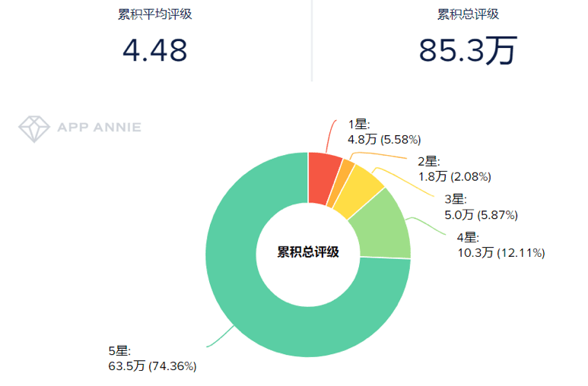Image resolution: width=588 pixels, height=386 pixels.
Task: Click the 5.0万 (5.87%) value
Action: pos(481,215)
